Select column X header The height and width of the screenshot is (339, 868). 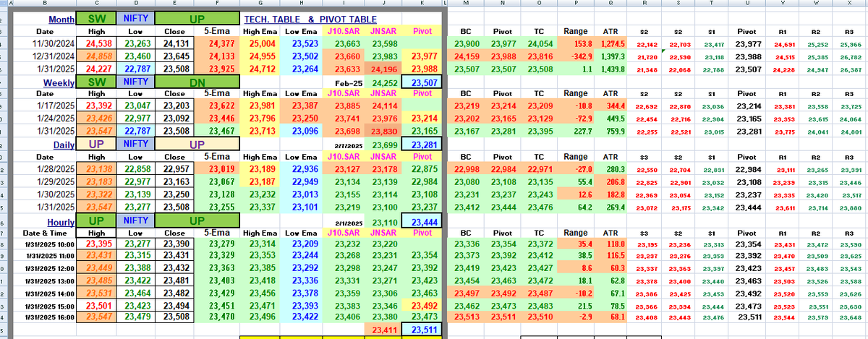pos(849,4)
